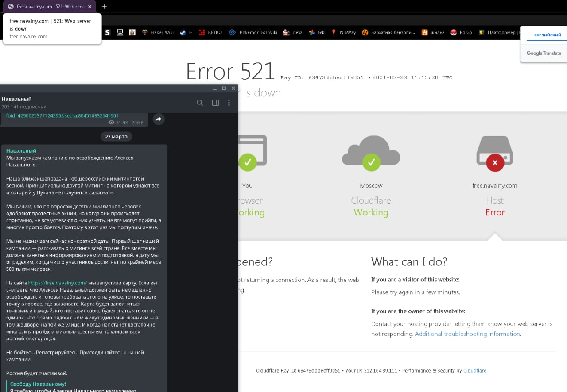Click the 81.9K views counter on message
Viewport: 567px width, 392px height.
pos(118,123)
